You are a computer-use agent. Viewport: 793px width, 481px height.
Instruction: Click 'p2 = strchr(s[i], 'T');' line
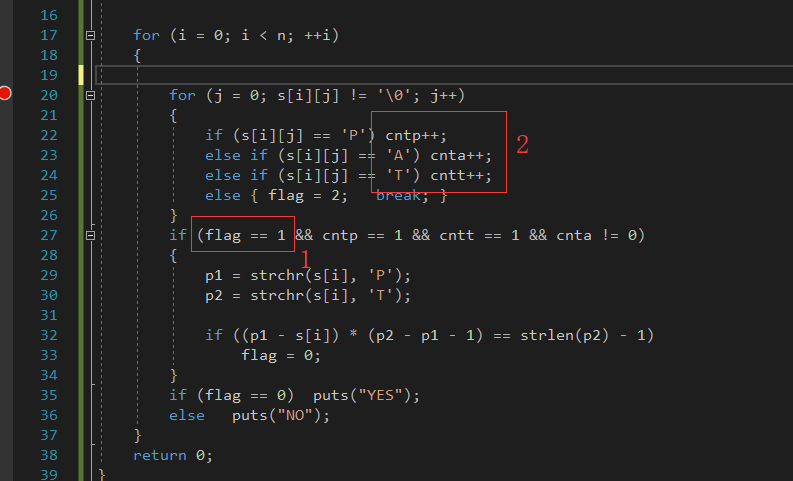[307, 295]
